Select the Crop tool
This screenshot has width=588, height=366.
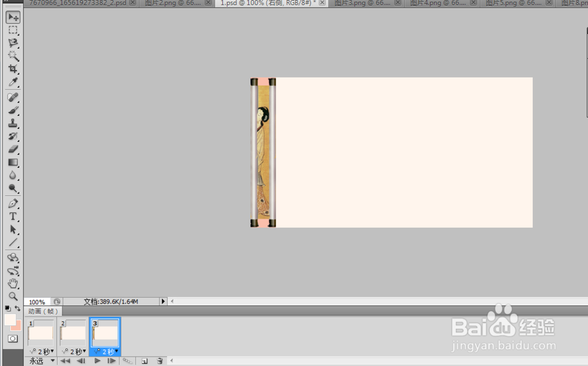(13, 69)
